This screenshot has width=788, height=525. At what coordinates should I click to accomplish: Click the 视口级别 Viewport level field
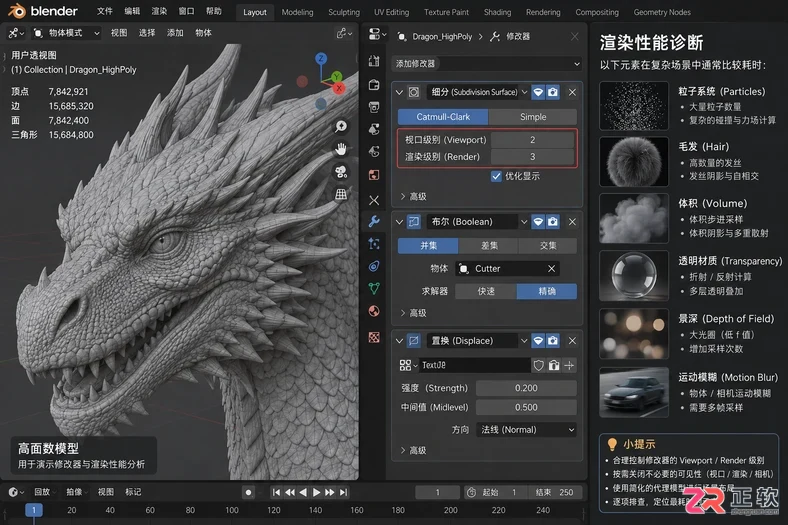coord(533,140)
